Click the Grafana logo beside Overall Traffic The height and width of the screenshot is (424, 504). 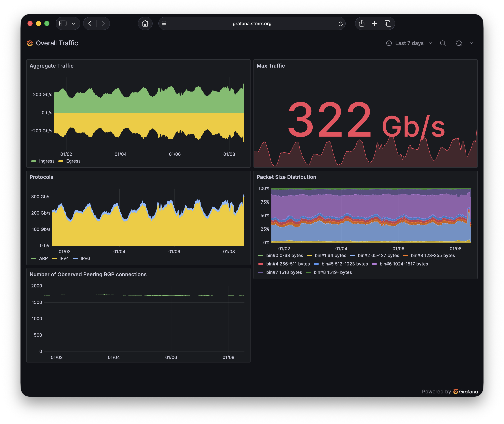[30, 43]
